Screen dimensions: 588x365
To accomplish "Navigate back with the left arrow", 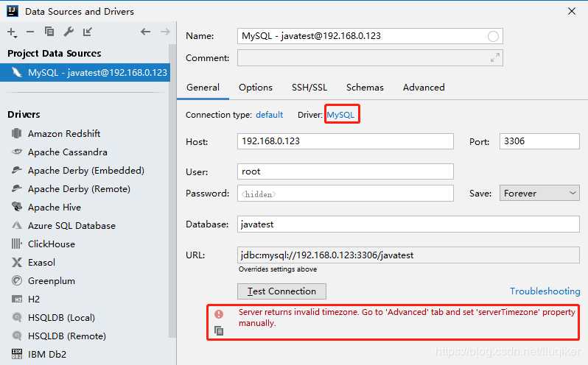I will [145, 32].
